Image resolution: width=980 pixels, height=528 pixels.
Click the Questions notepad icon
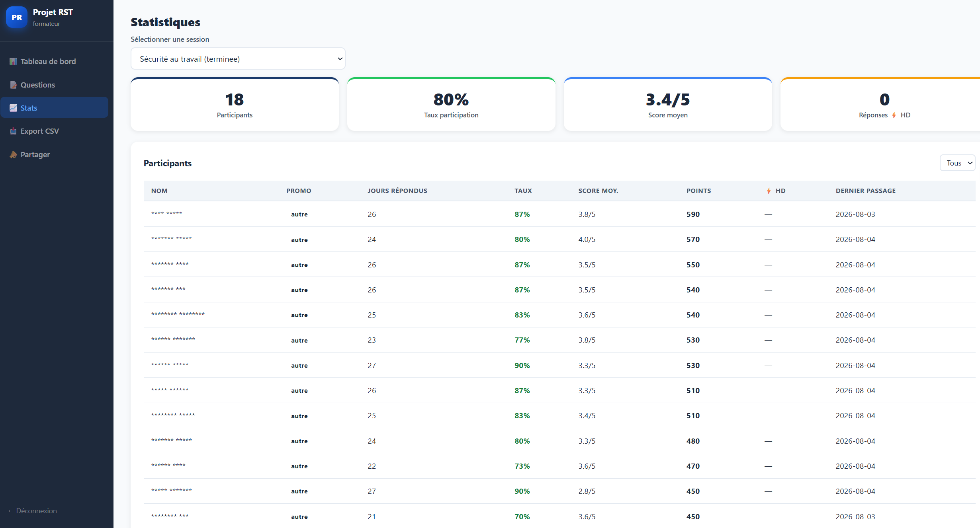[13, 85]
